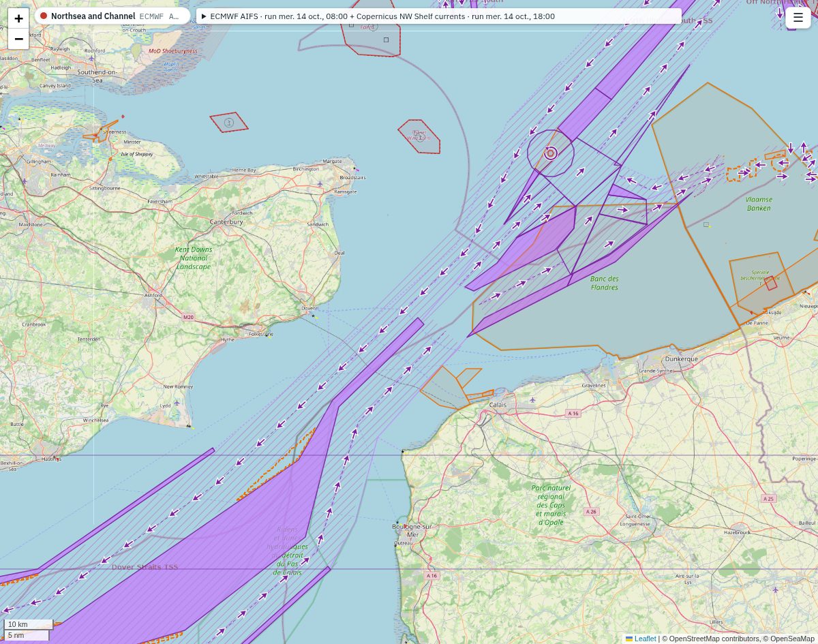Click the Vlaamse Banken label
This screenshot has width=818, height=644.
point(759,203)
